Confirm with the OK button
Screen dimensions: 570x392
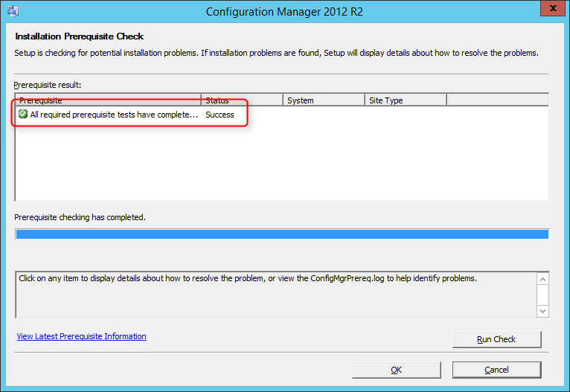coord(396,370)
